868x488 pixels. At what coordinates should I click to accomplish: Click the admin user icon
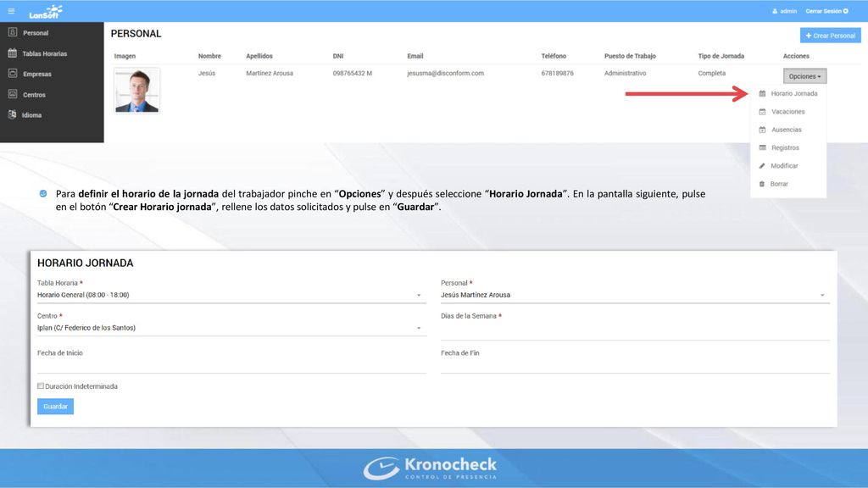point(775,11)
